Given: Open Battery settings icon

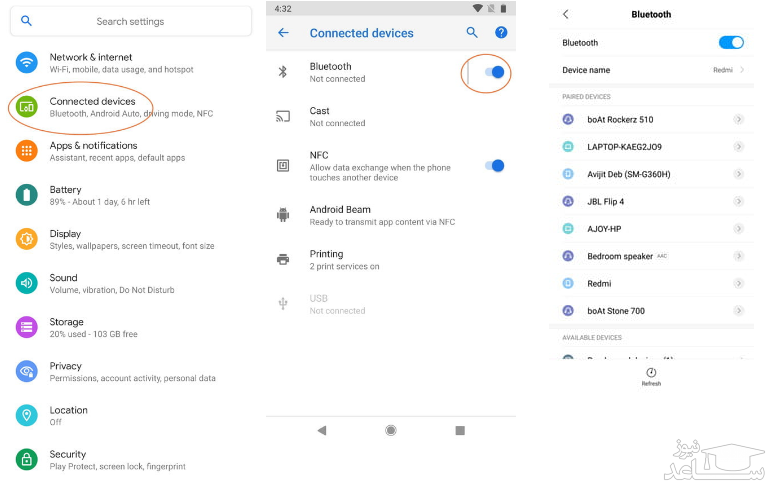Looking at the screenshot, I should 27,195.
